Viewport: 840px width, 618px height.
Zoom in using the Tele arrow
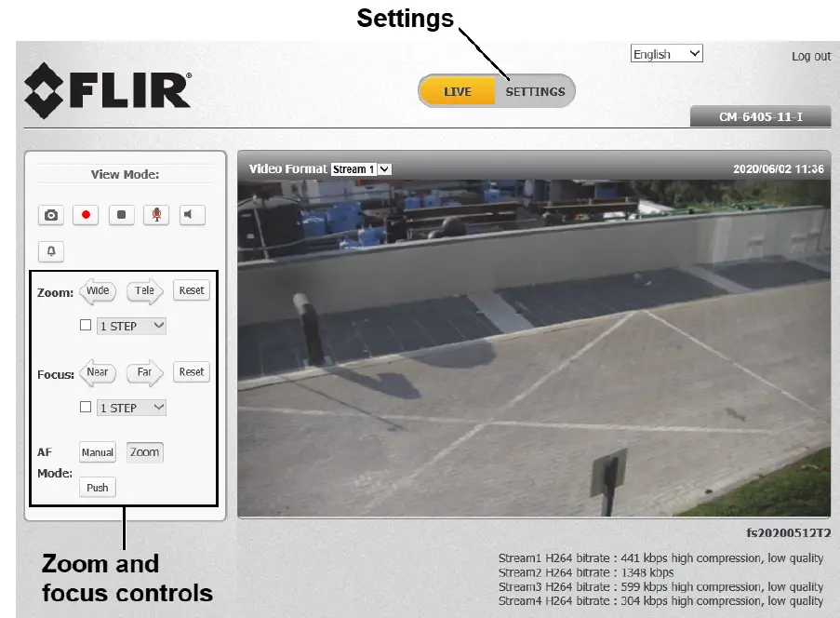(142, 290)
